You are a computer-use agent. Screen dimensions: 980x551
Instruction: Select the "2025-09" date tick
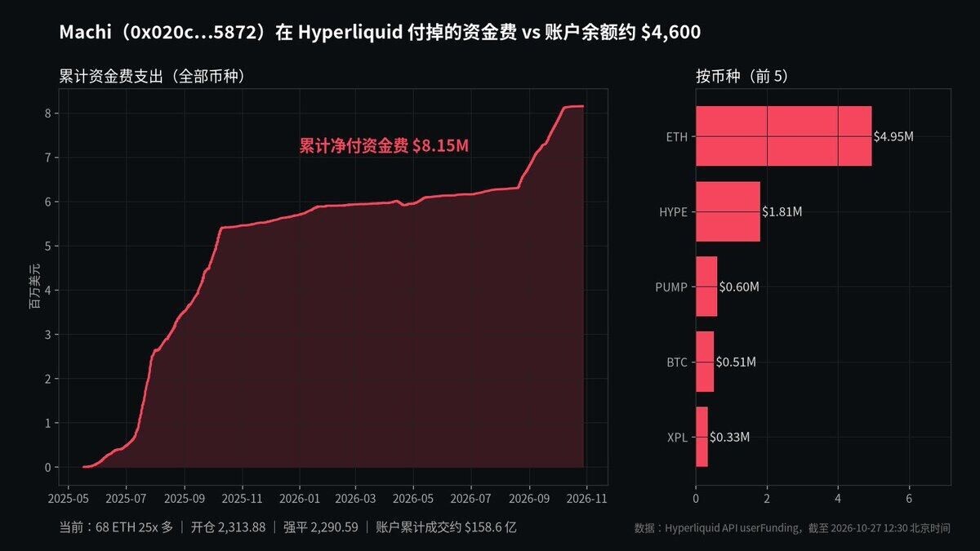pos(185,497)
